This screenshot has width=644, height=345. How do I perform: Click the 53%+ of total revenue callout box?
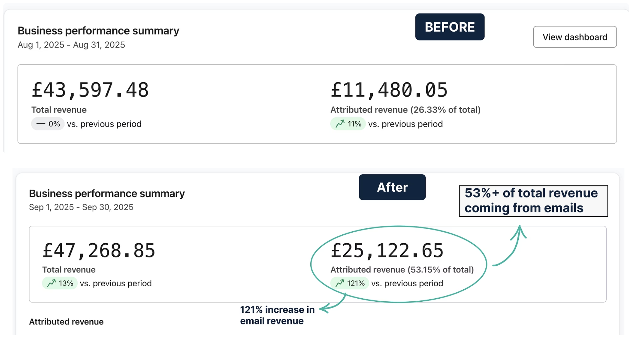pyautogui.click(x=533, y=201)
